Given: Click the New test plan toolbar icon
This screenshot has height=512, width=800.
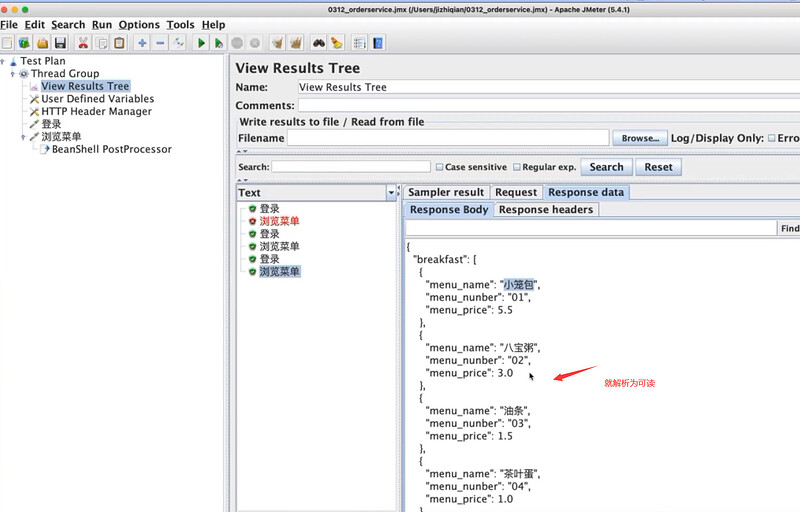Looking at the screenshot, I should [x=7, y=43].
